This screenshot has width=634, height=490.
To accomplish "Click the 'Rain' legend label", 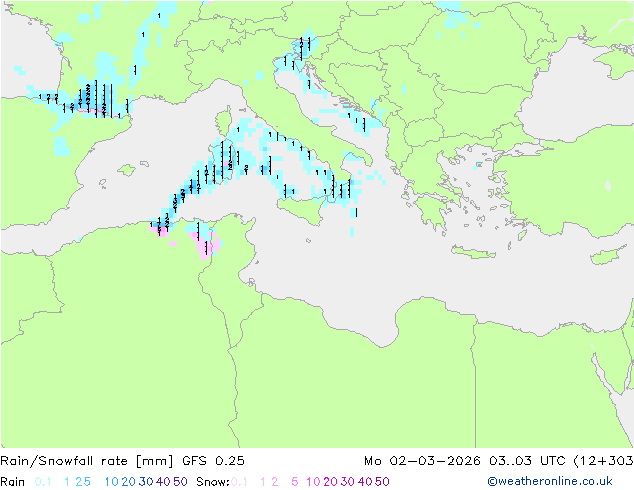I will (x=13, y=482).
